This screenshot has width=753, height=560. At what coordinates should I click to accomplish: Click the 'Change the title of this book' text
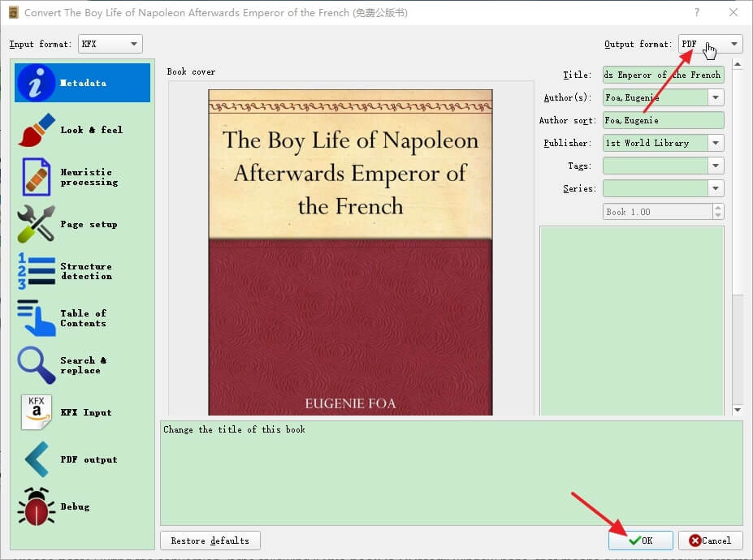[x=234, y=429]
